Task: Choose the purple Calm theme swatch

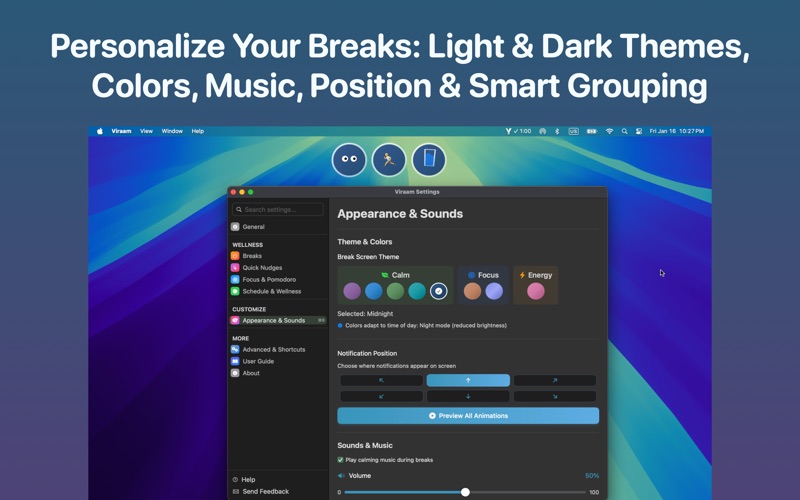Action: click(x=352, y=291)
